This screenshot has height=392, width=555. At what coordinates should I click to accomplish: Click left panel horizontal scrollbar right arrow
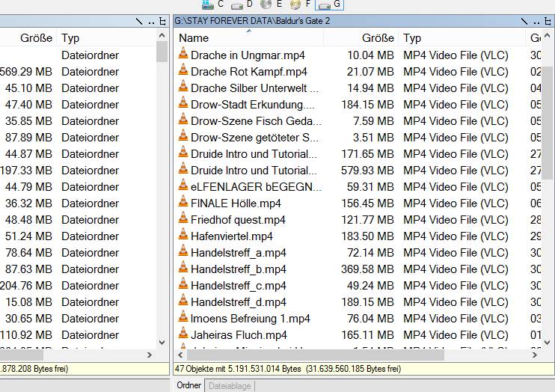[x=150, y=355]
